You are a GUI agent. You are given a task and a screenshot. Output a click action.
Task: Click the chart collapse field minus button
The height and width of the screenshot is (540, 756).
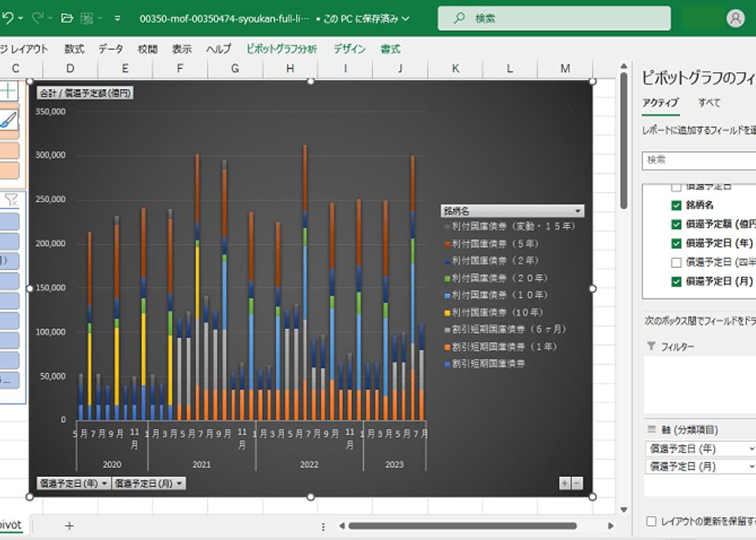577,483
